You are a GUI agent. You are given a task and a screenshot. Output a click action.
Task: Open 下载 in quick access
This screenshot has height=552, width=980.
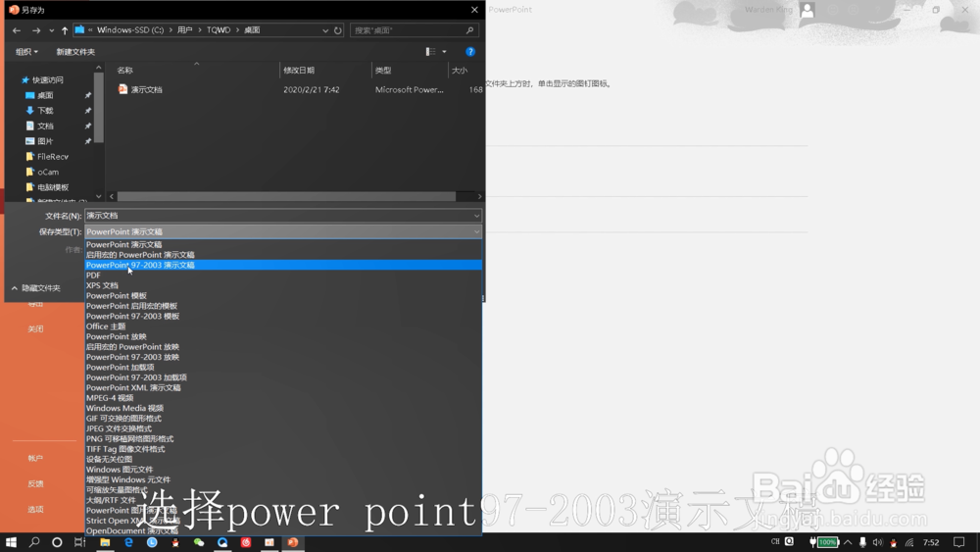45,111
